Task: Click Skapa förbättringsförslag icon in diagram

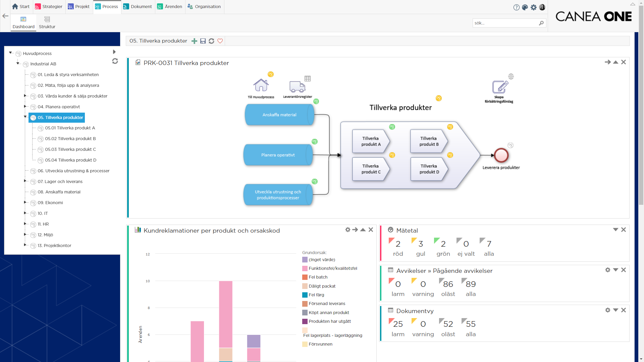Action: 499,87
